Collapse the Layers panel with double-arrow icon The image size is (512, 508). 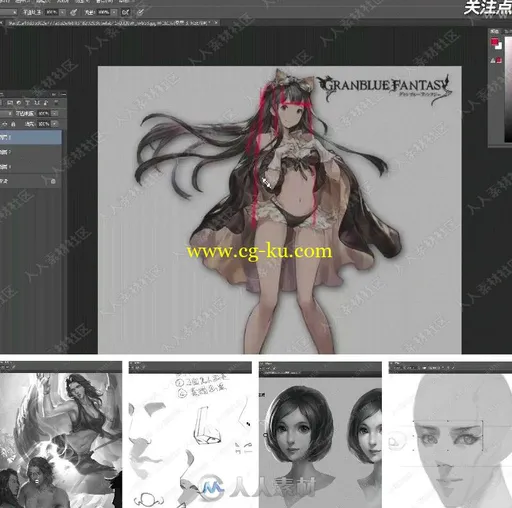tap(54, 95)
